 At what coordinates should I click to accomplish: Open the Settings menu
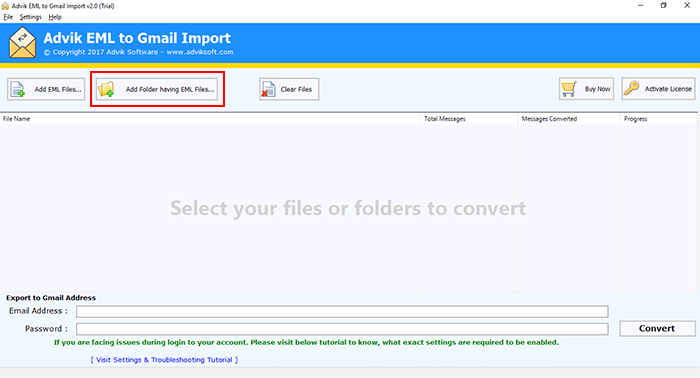pyautogui.click(x=30, y=17)
